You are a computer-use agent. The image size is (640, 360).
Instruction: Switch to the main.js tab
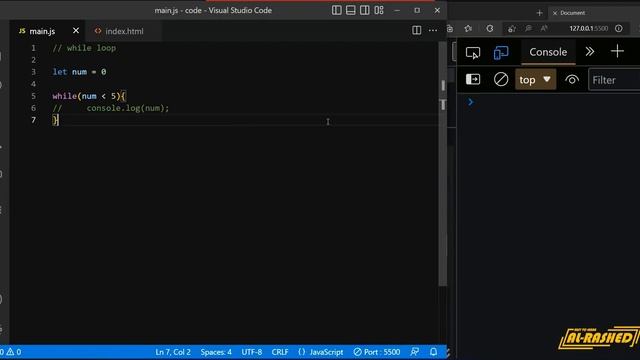[42, 31]
